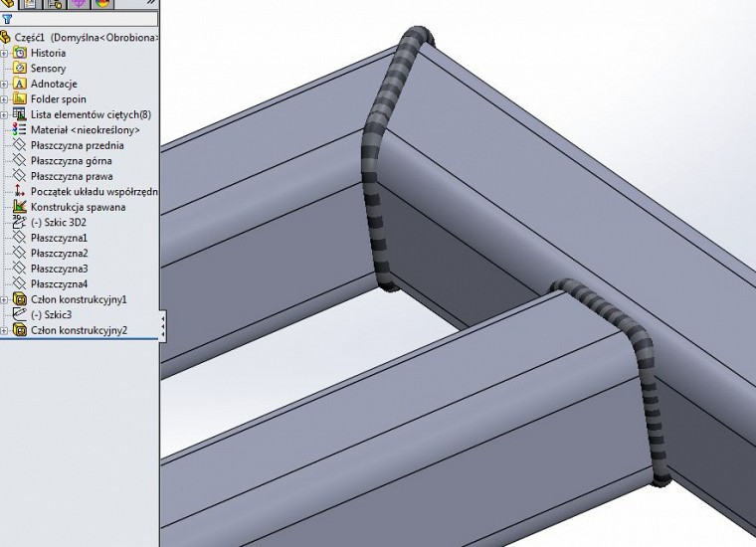This screenshot has width=756, height=547.
Task: Click the Adnotacje annotation icon
Action: [20, 84]
